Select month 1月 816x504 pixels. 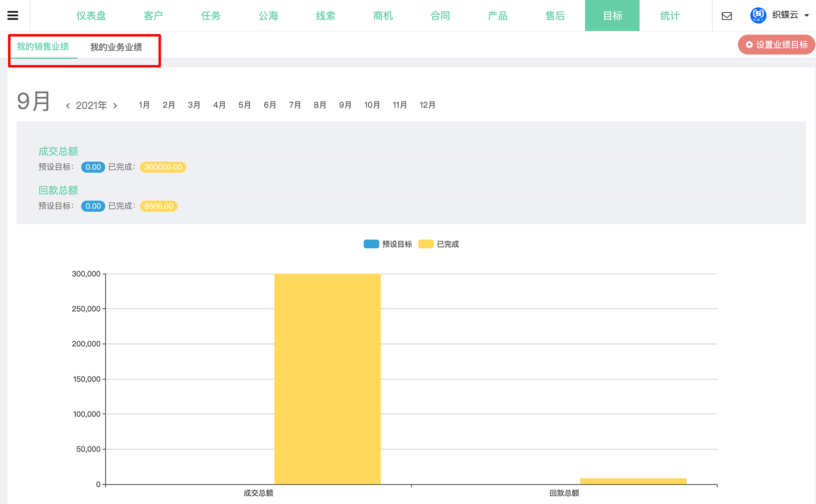pyautogui.click(x=144, y=105)
